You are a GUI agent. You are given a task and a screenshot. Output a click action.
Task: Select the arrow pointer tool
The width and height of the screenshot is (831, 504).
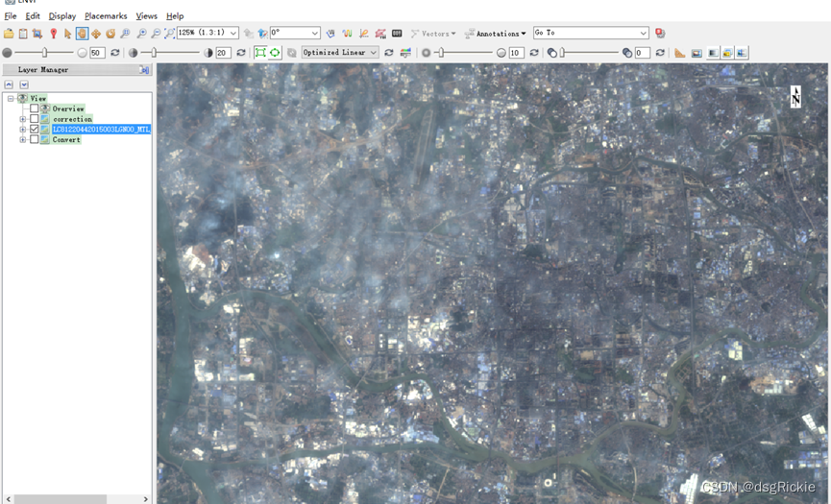tap(67, 34)
